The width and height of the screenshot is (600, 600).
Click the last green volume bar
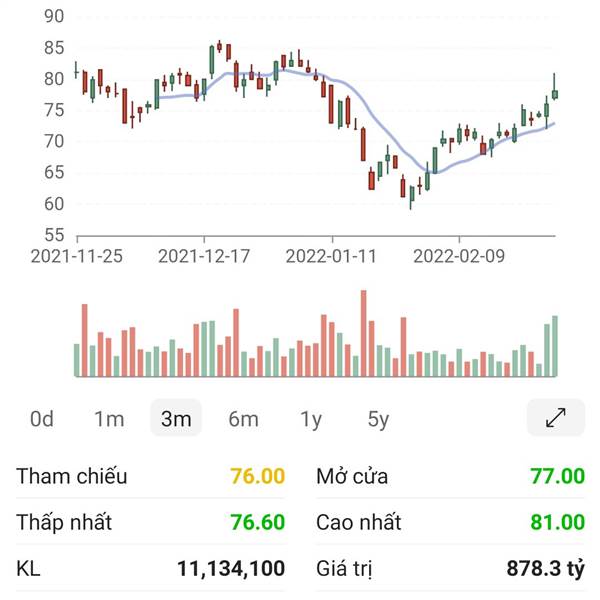(555, 346)
